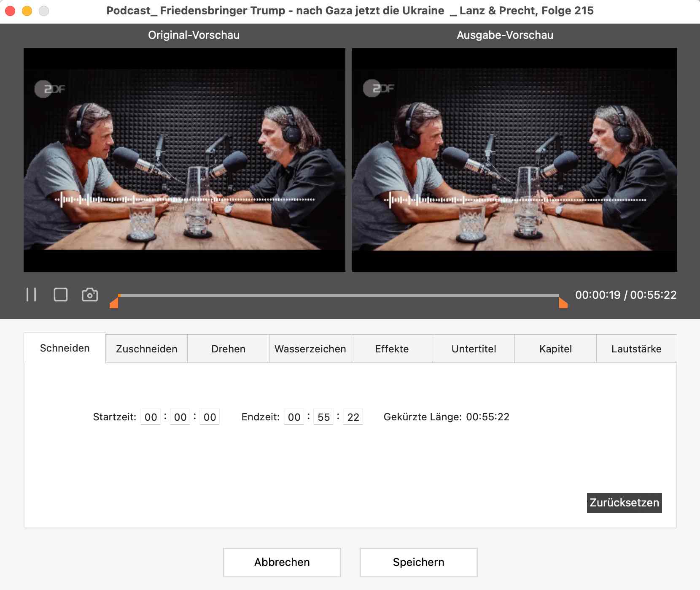
Task: Click the Endzeit minutes field showing 55
Action: pos(323,417)
